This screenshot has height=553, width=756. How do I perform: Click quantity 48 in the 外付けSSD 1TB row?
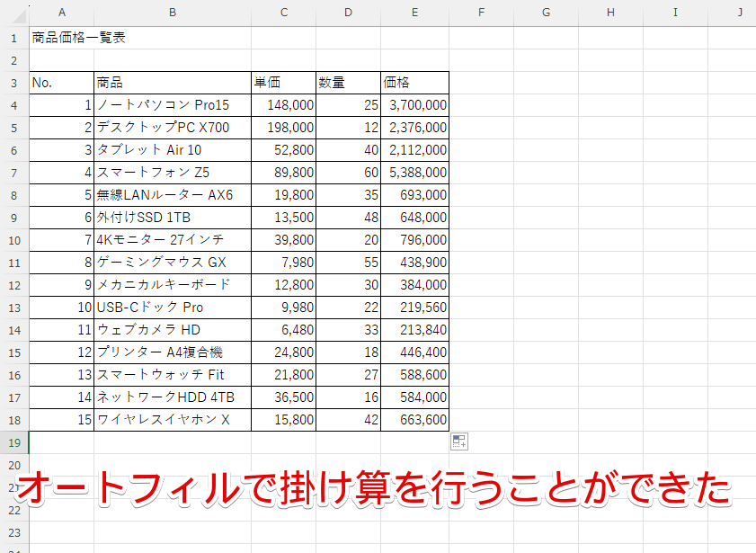(x=348, y=218)
